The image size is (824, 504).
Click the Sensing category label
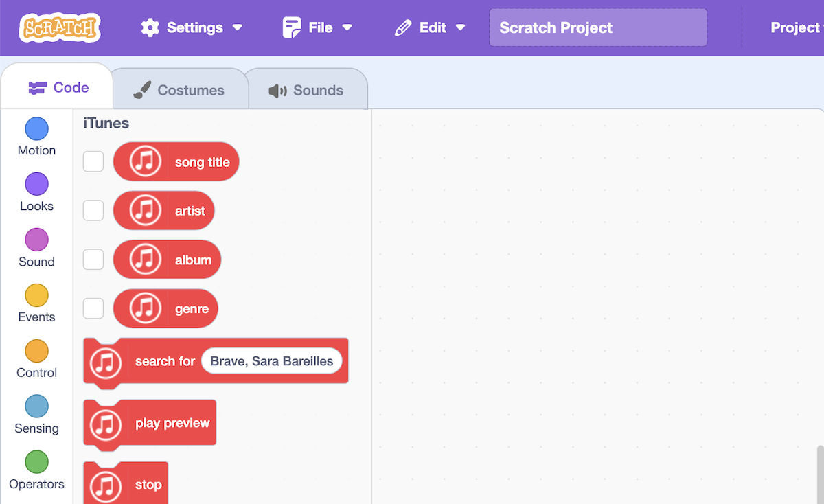pyautogui.click(x=37, y=428)
